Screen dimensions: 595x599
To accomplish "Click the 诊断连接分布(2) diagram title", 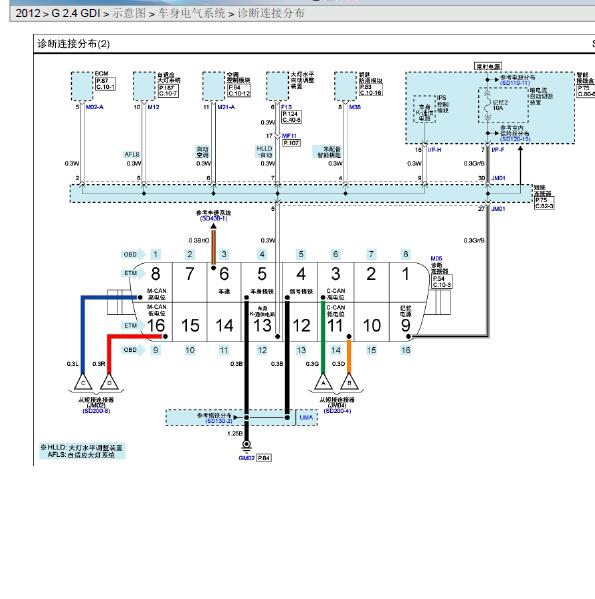I will coord(73,44).
